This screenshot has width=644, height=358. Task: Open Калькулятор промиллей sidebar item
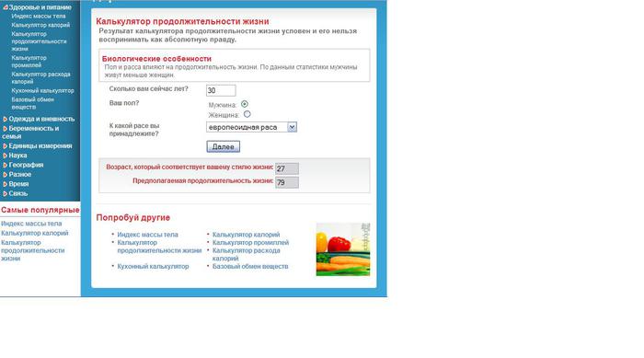click(29, 62)
